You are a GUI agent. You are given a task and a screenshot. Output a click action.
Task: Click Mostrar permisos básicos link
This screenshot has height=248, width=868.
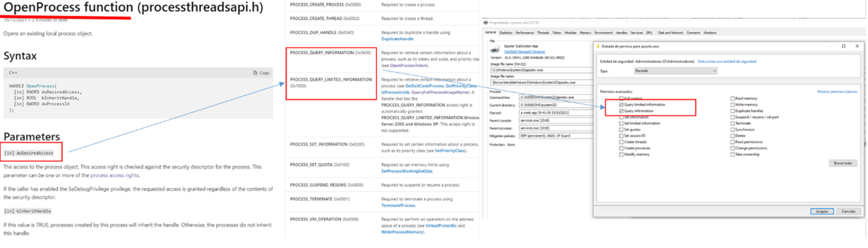click(x=837, y=92)
